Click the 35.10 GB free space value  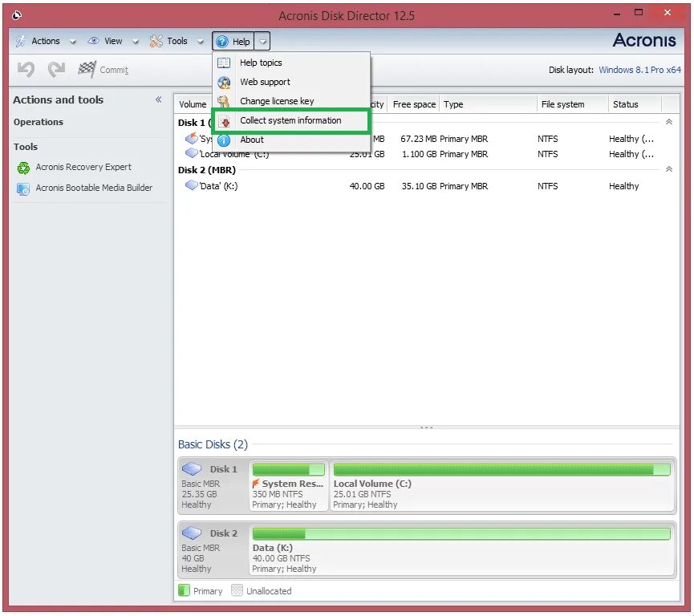(x=419, y=186)
